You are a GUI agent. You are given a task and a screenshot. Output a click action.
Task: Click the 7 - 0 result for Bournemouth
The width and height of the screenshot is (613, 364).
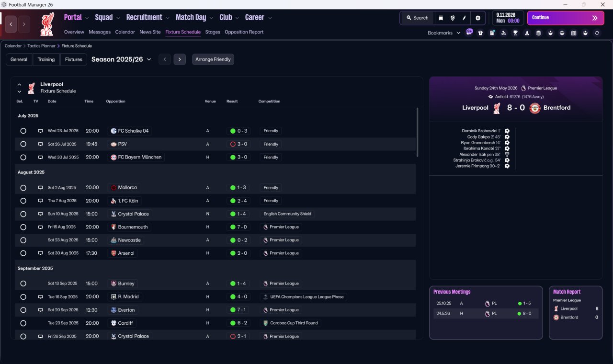point(238,227)
